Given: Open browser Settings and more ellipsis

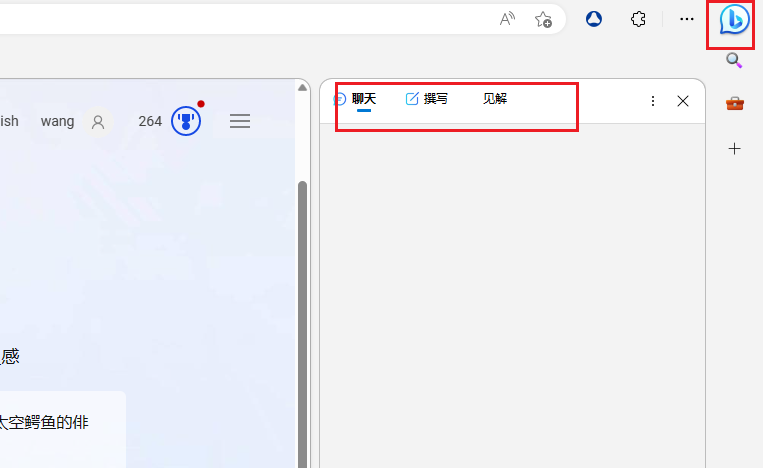Looking at the screenshot, I should [x=687, y=19].
